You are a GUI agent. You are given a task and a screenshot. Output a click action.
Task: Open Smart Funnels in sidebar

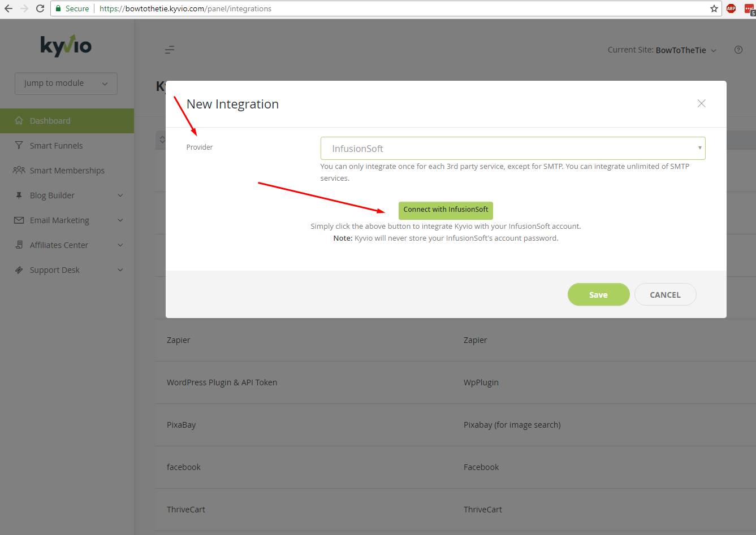coord(67,146)
